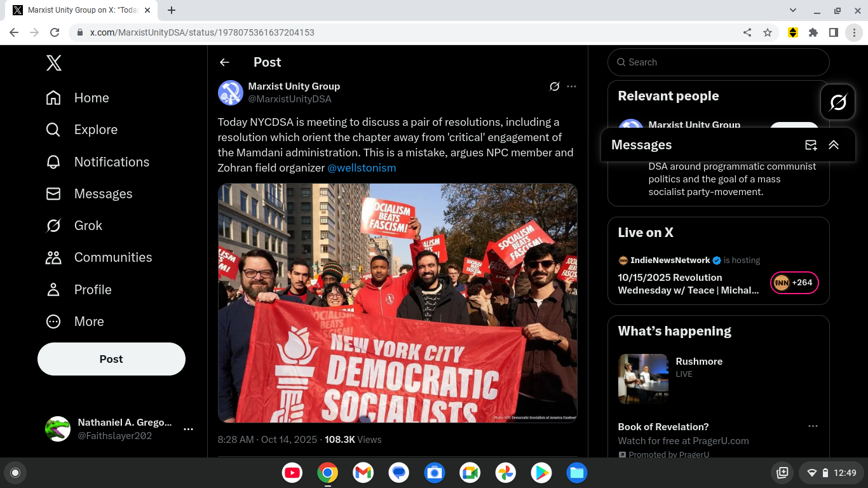Open the post's three-dot more menu
Viewport: 868px width, 488px height.
[x=571, y=86]
